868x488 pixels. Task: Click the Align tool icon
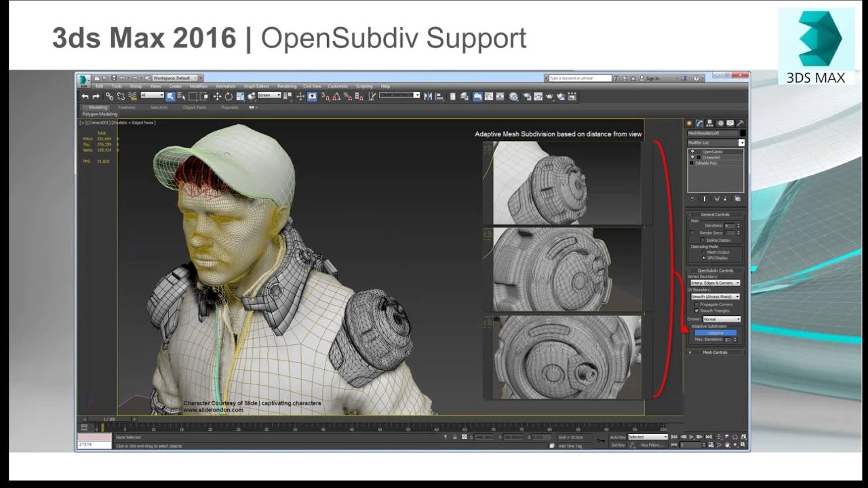pyautogui.click(x=439, y=96)
